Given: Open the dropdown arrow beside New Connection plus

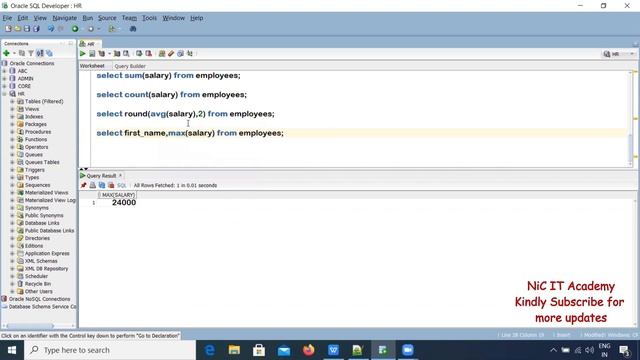Looking at the screenshot, I should coord(14,53).
